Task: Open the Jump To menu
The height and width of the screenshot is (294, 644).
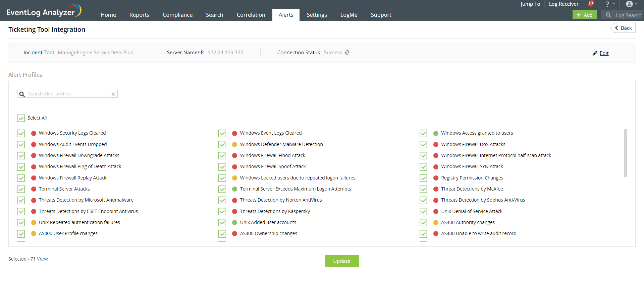Action: pos(530,4)
